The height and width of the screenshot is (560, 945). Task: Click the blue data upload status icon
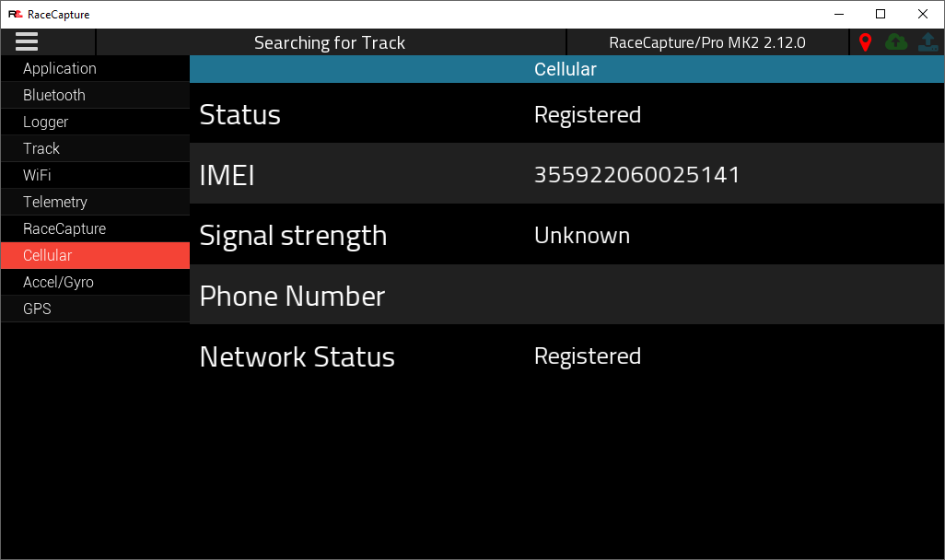click(x=928, y=41)
